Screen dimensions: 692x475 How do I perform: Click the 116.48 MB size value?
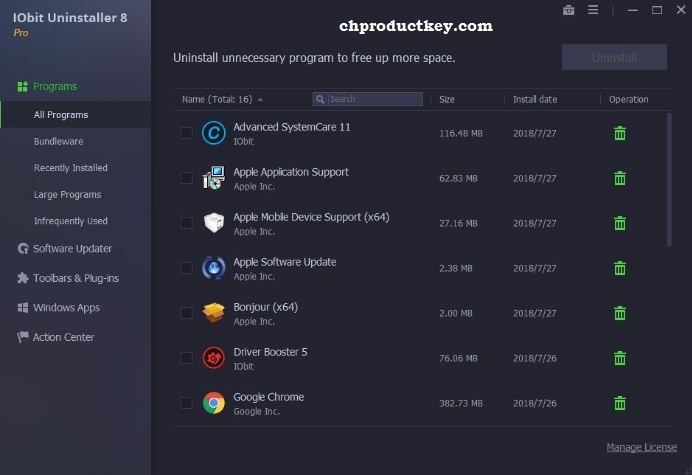461,133
